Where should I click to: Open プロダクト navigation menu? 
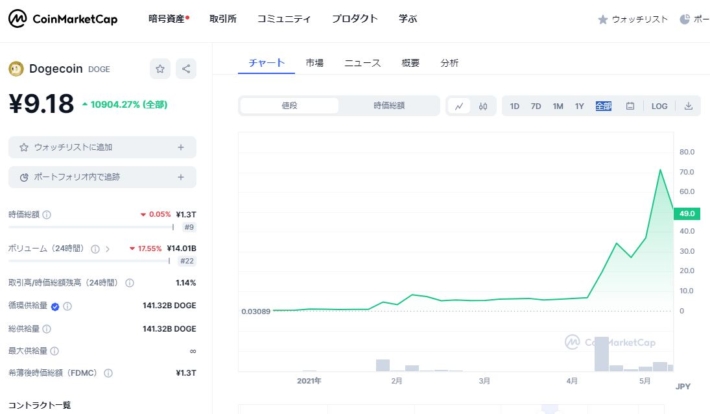355,19
